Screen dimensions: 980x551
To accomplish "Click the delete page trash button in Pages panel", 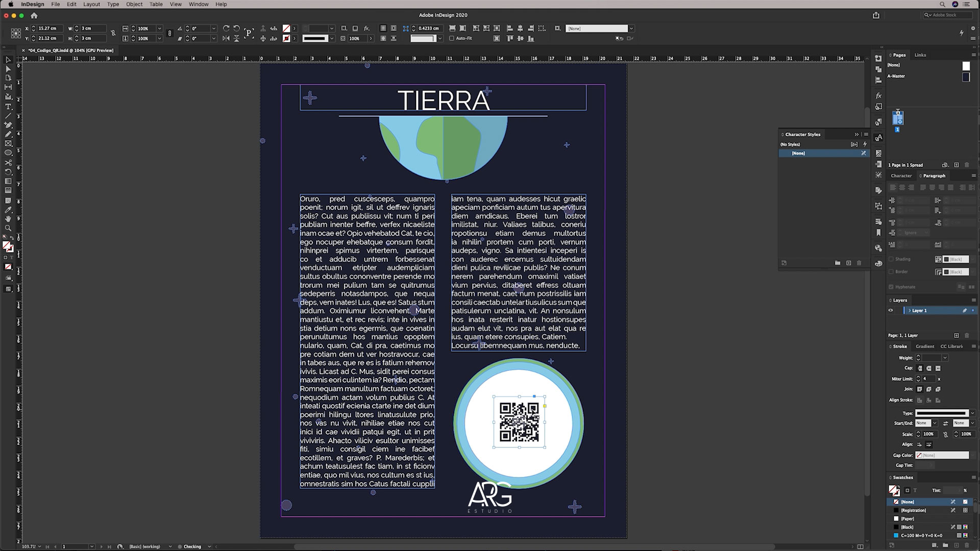I will tap(967, 165).
